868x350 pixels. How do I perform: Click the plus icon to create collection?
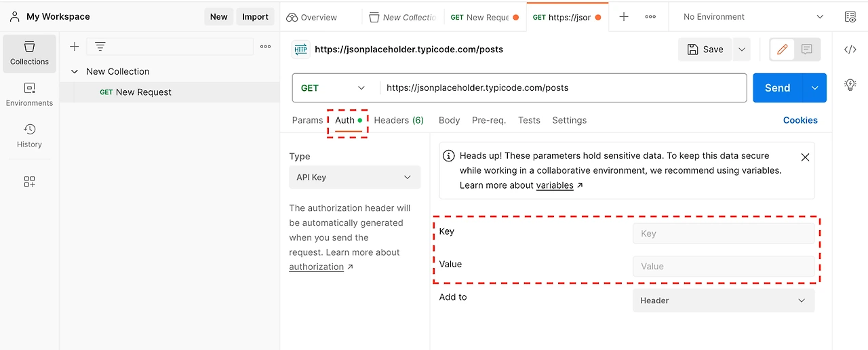coord(75,46)
